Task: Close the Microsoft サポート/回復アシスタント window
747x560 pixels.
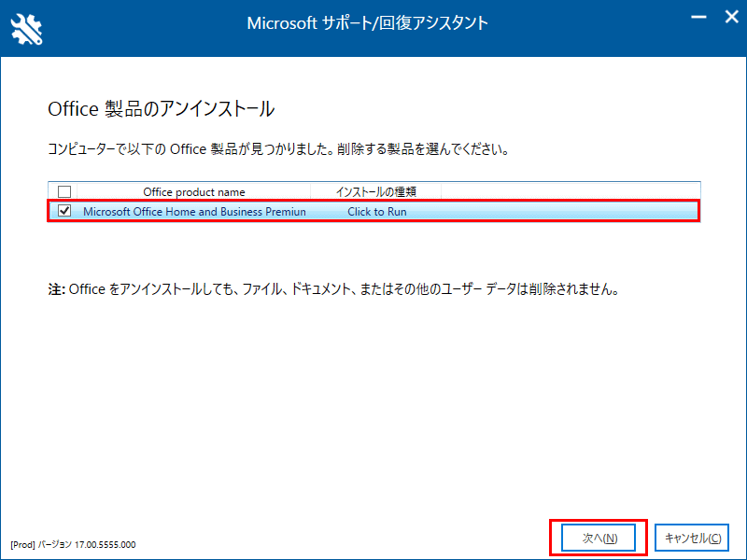Action: click(x=731, y=17)
